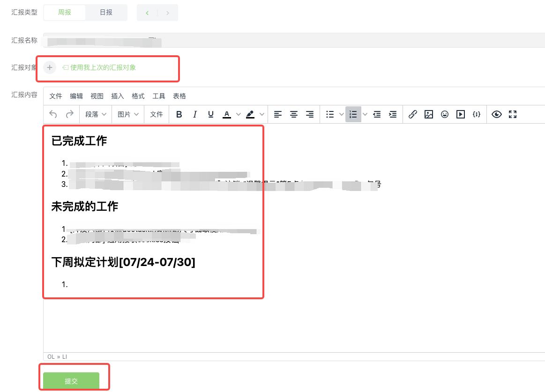Screen dimensions: 545x392
Task: Open the 段落 paragraph style dropdown
Action: tap(96, 114)
